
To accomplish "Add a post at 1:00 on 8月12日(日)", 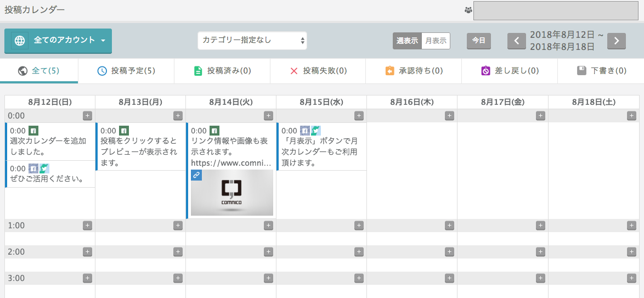I will click(x=87, y=225).
